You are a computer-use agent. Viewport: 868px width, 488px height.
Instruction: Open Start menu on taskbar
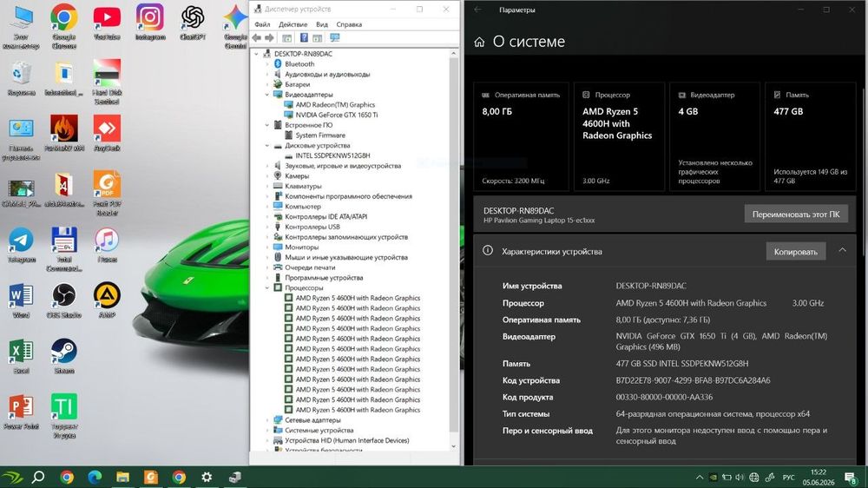tap(12, 477)
